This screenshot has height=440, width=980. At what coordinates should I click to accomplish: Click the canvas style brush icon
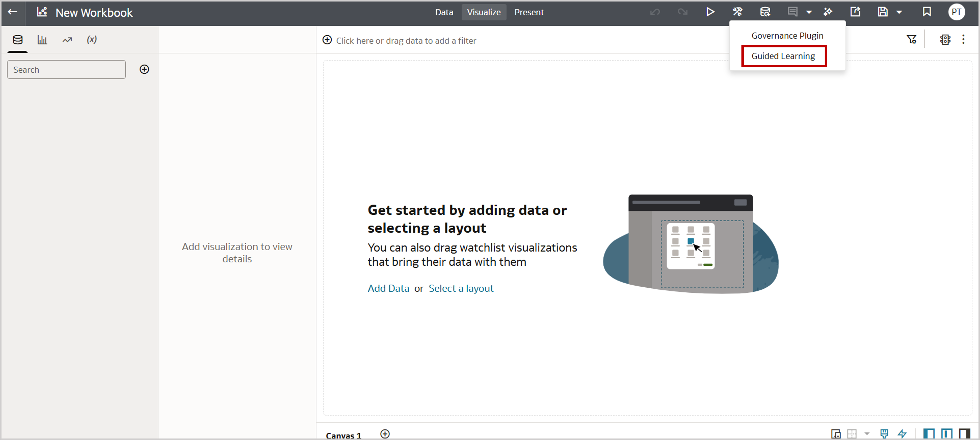pos(884,434)
